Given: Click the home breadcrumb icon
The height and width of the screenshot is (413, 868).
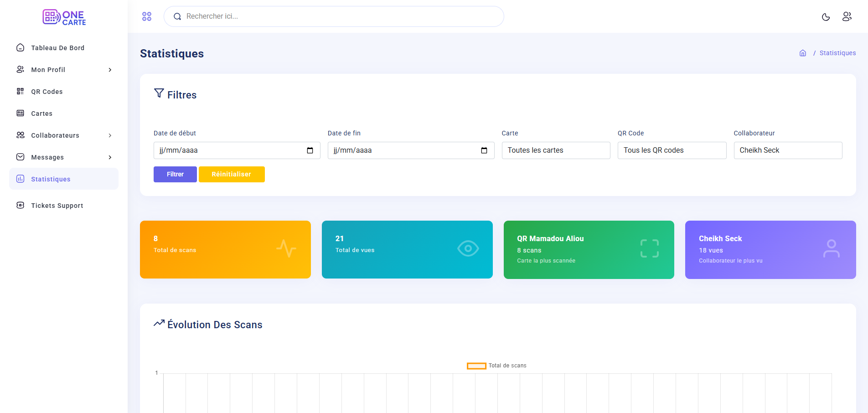Looking at the screenshot, I should point(803,53).
